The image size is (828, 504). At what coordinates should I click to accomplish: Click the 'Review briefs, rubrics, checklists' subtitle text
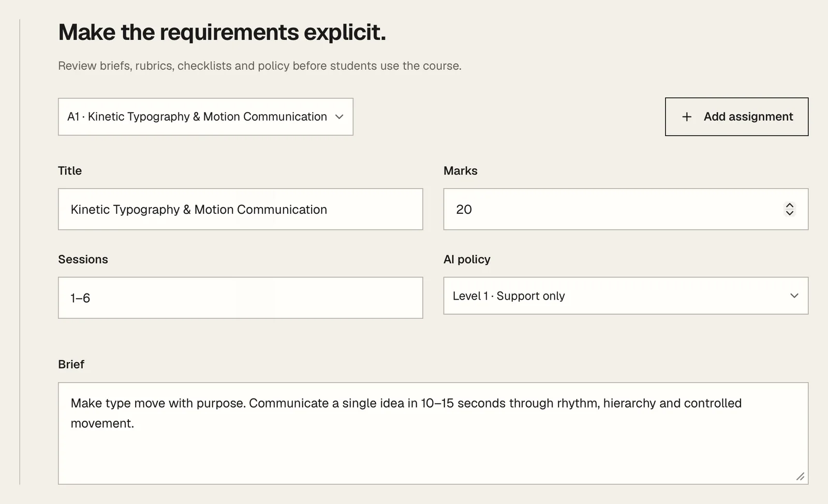coord(260,66)
